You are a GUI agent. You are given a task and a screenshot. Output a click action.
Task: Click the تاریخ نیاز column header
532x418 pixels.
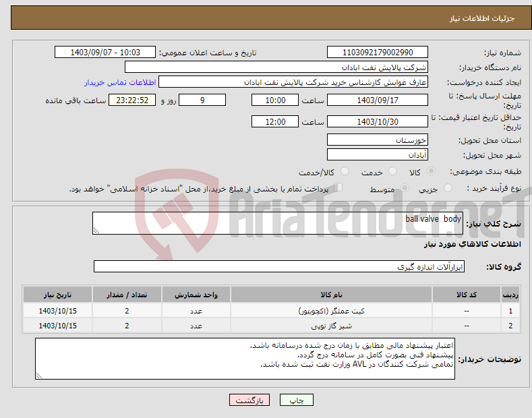58,295
